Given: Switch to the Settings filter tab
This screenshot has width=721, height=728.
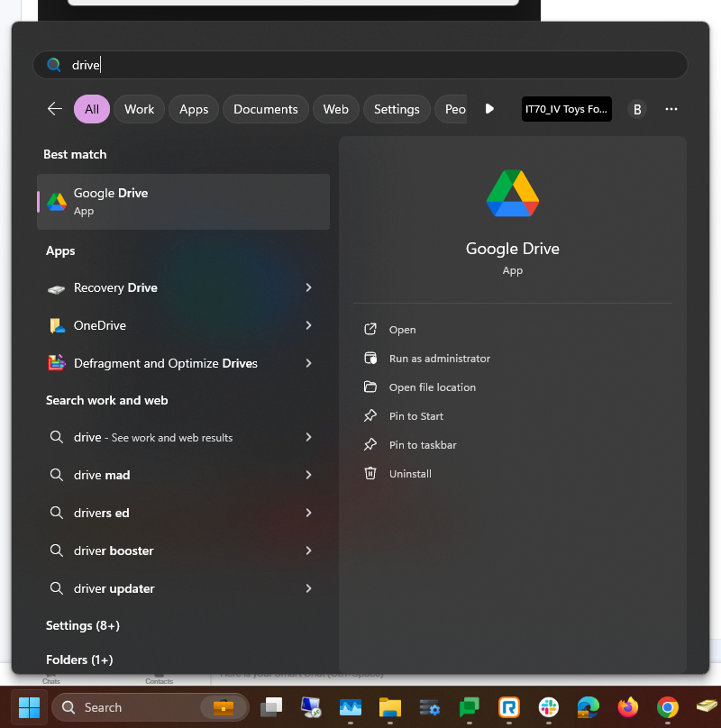Looking at the screenshot, I should coord(397,109).
